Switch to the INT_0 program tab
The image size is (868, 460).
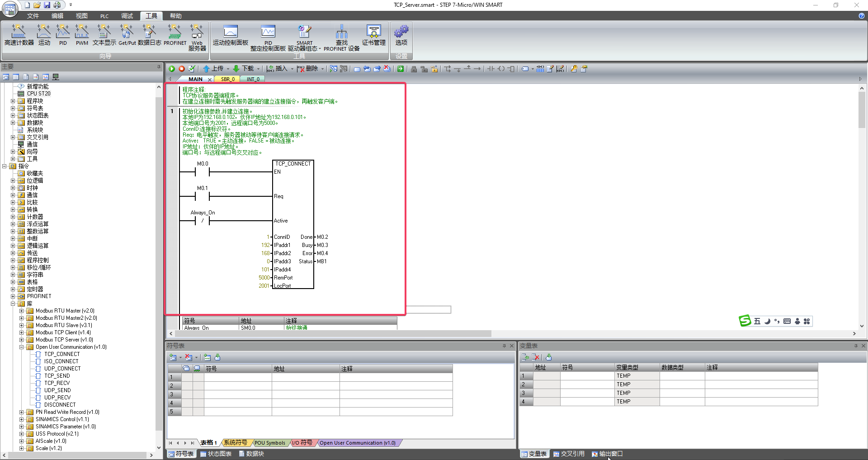253,79
